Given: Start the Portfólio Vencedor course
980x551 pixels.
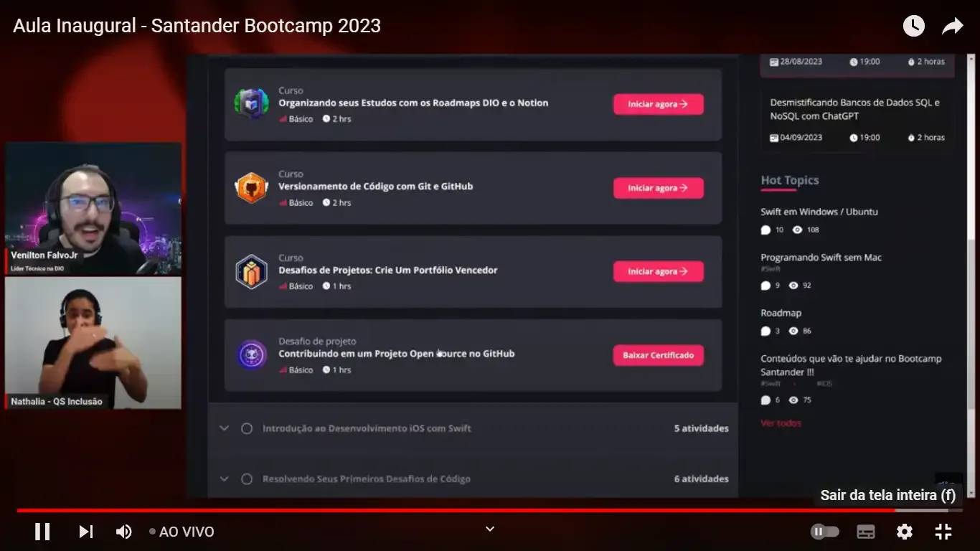Looking at the screenshot, I should point(658,271).
